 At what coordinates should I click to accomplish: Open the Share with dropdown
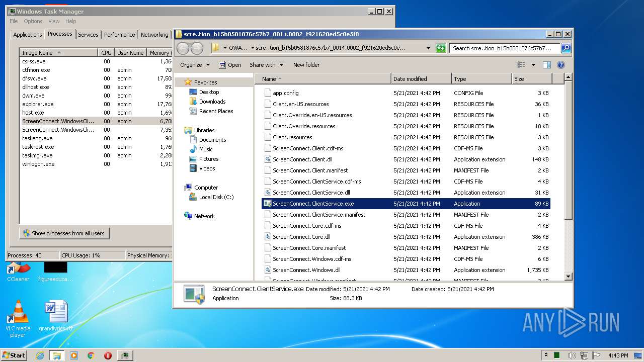click(266, 65)
